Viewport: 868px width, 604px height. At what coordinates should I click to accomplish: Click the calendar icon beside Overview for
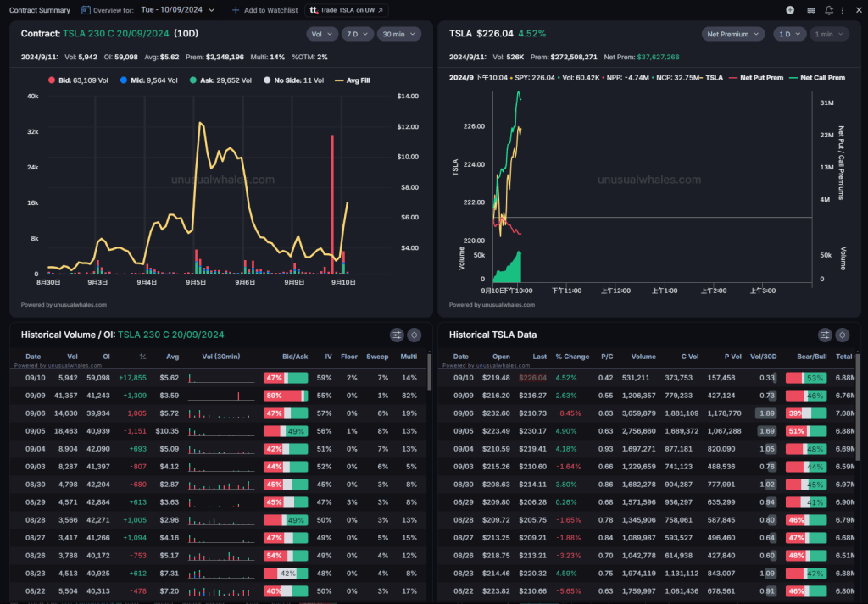click(x=86, y=10)
